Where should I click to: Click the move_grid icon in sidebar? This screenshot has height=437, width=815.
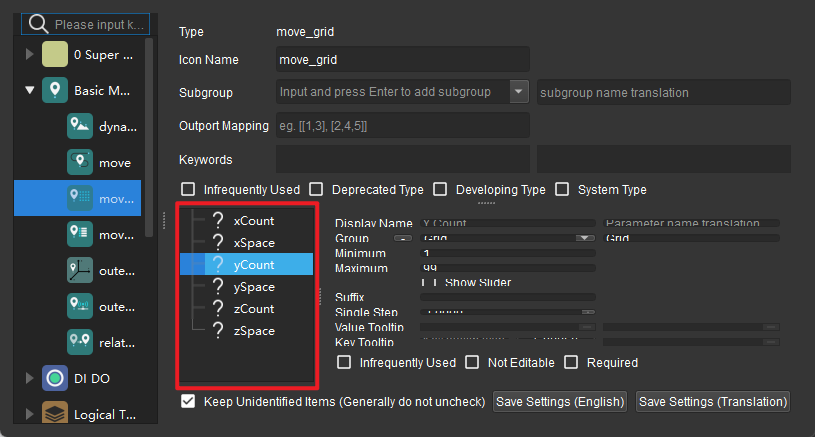pyautogui.click(x=80, y=198)
